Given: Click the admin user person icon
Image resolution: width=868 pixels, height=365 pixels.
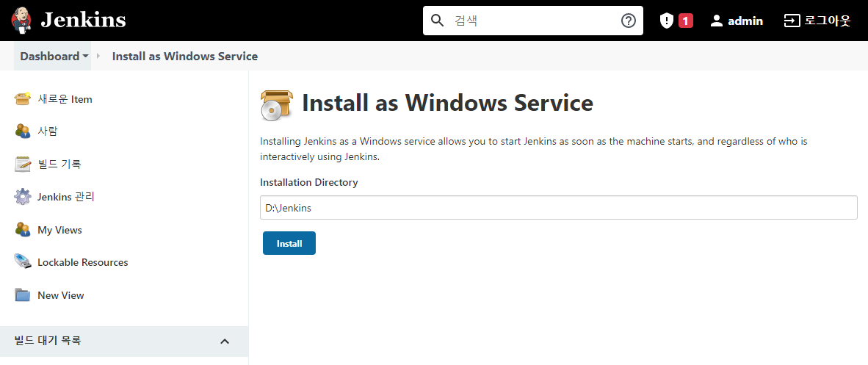Looking at the screenshot, I should pyautogui.click(x=717, y=21).
